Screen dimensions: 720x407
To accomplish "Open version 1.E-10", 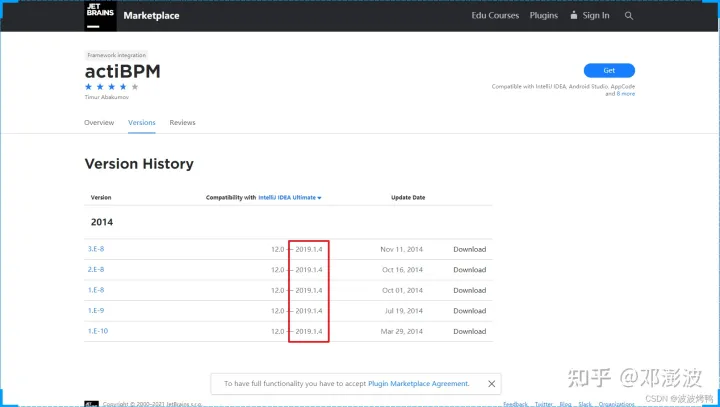I will 98,331.
